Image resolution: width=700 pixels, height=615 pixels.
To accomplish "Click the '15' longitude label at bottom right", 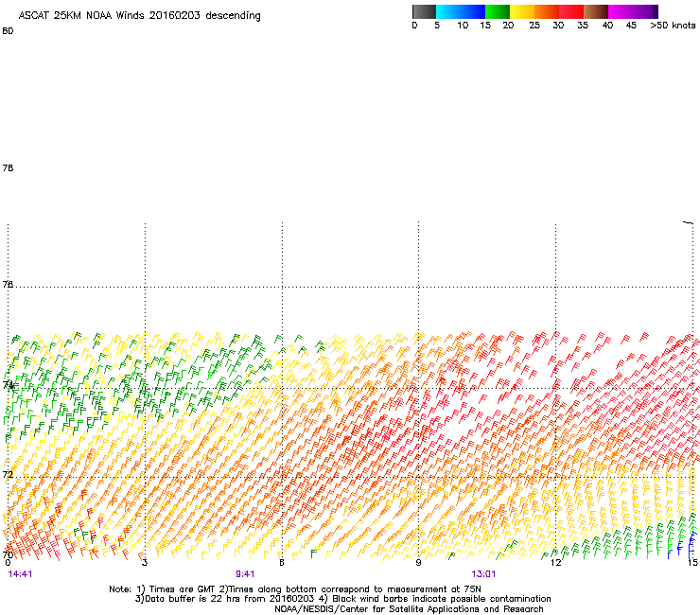I will coord(692,563).
